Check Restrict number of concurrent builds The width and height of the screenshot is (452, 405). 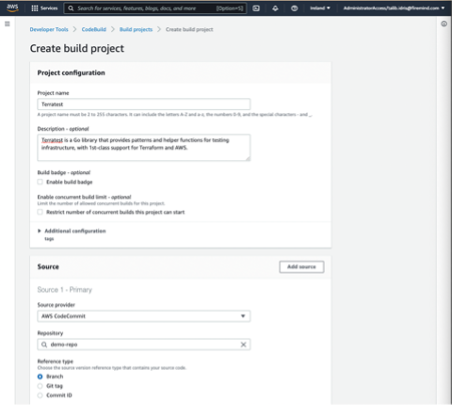(40, 212)
